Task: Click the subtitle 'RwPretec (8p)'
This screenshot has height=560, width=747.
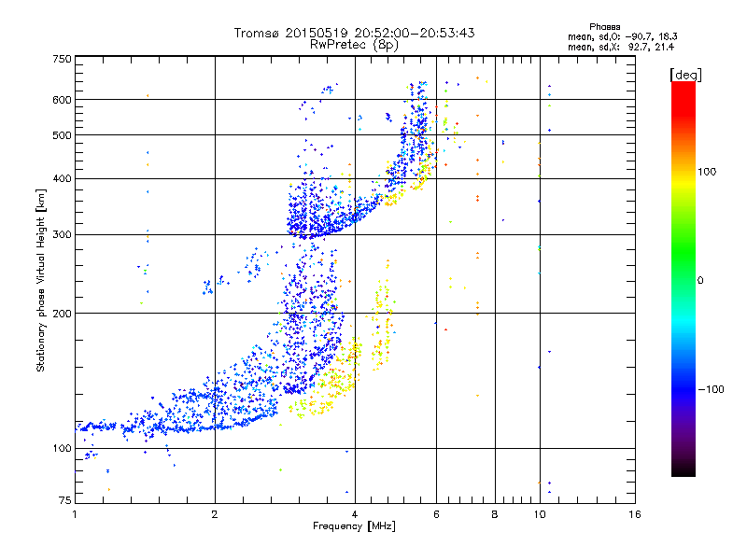Action: pos(354,45)
